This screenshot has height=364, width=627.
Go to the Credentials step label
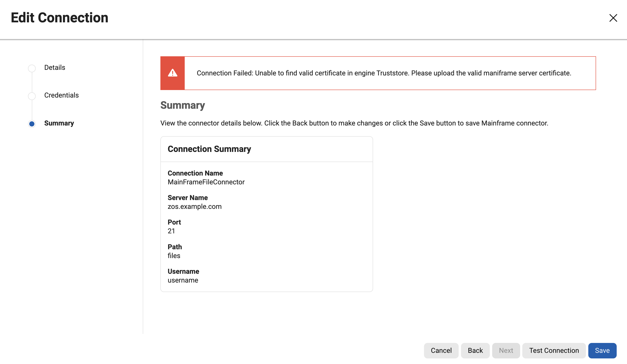(61, 95)
